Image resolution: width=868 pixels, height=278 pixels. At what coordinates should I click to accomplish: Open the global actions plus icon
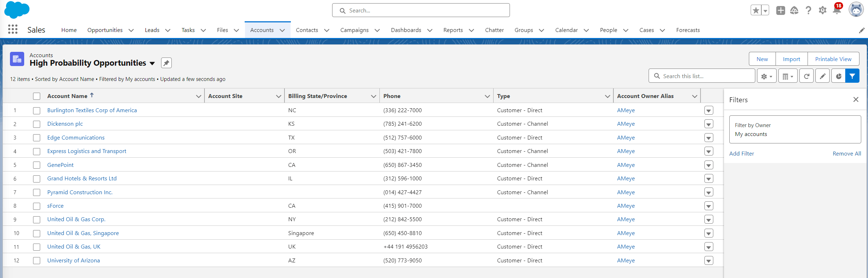[x=781, y=10]
